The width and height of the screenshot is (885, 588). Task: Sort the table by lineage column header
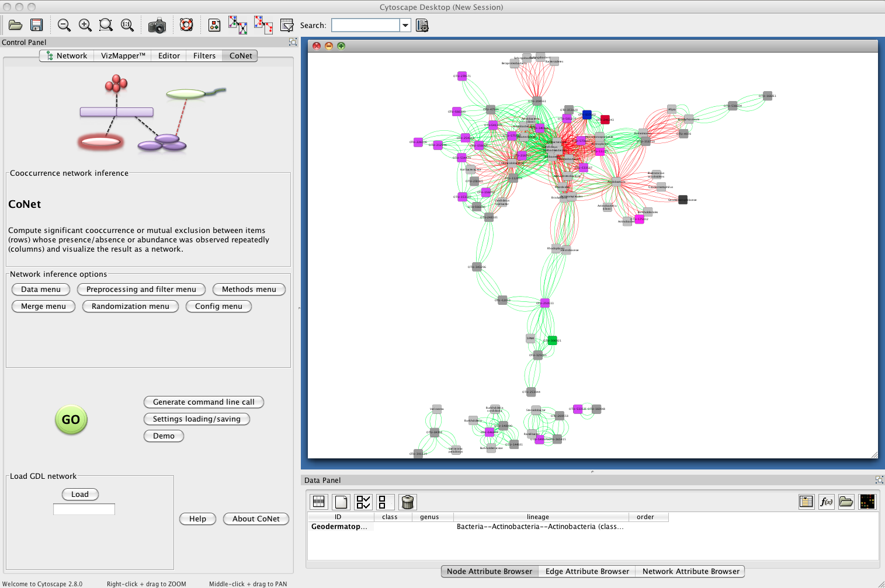click(x=537, y=517)
